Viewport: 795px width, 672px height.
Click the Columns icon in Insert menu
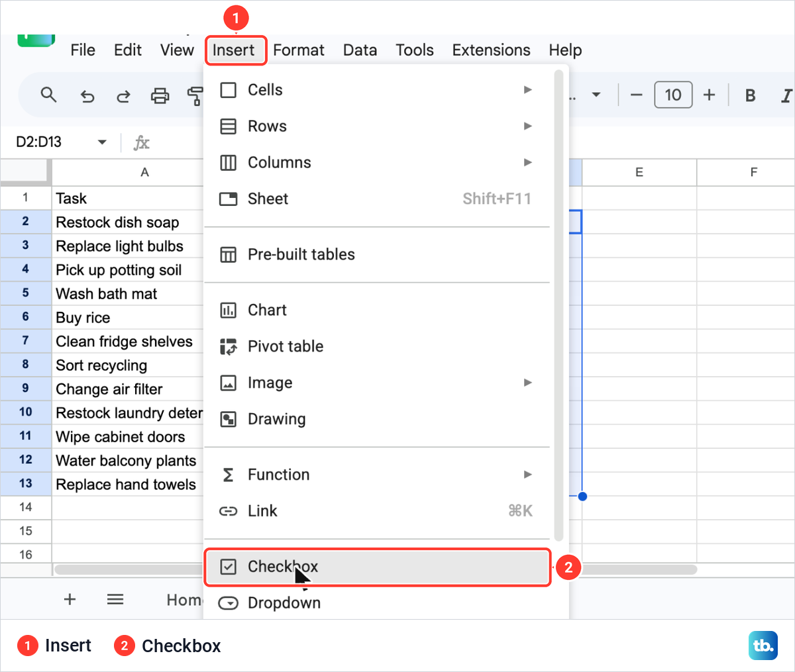228,162
